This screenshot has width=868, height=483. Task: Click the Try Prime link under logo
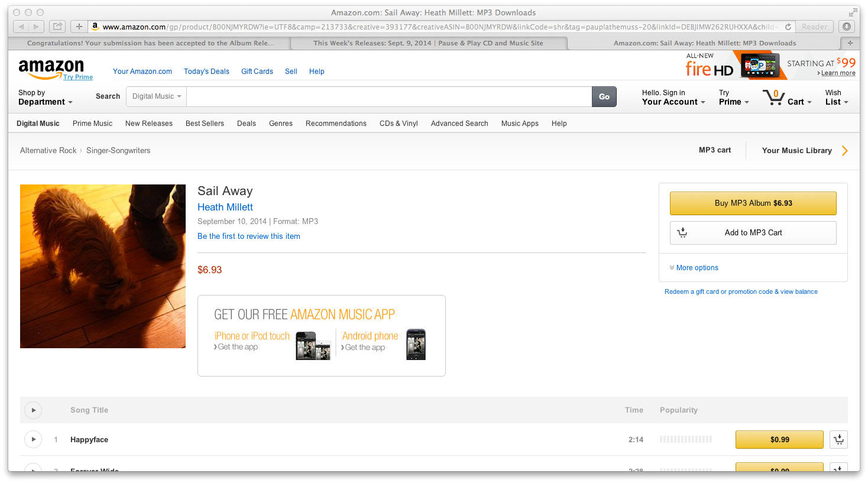(x=78, y=77)
